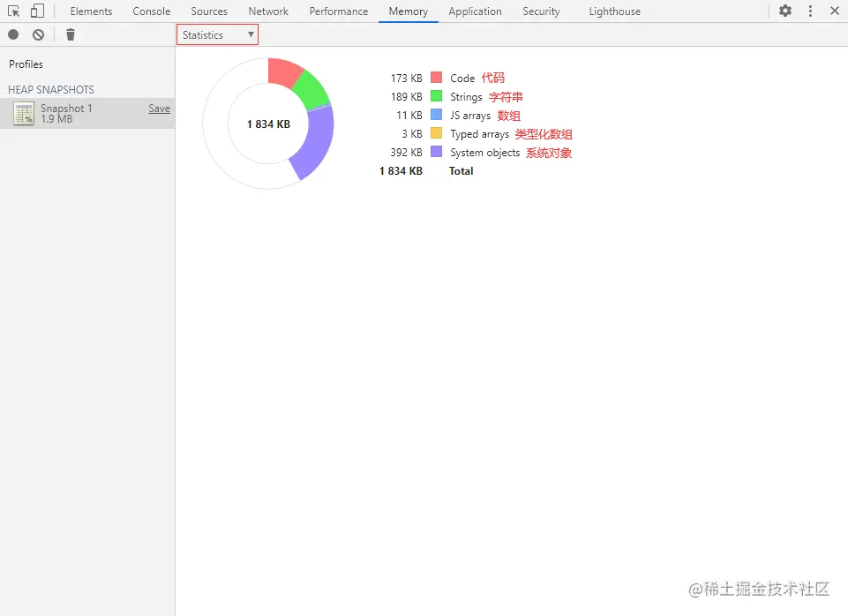Click the HEAP SNAPSHOTS section header
The image size is (848, 616).
(51, 90)
